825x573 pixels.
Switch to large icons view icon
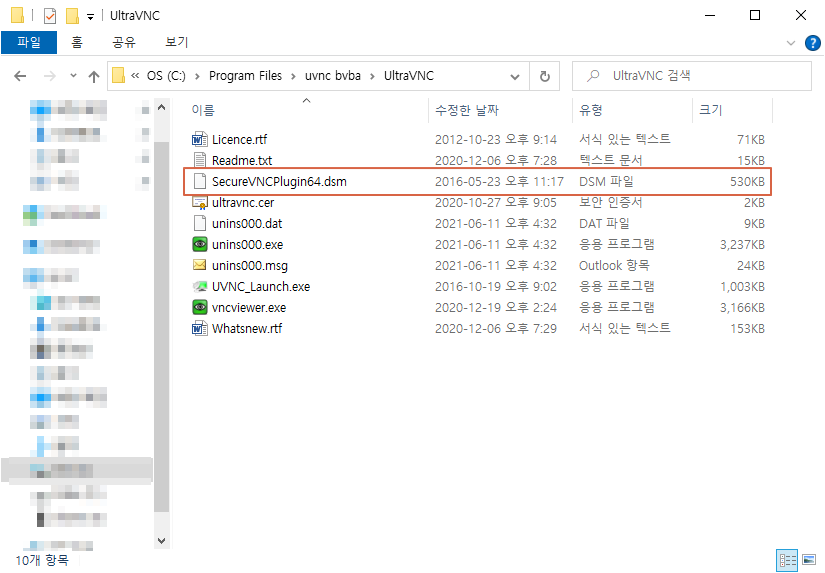(809, 560)
